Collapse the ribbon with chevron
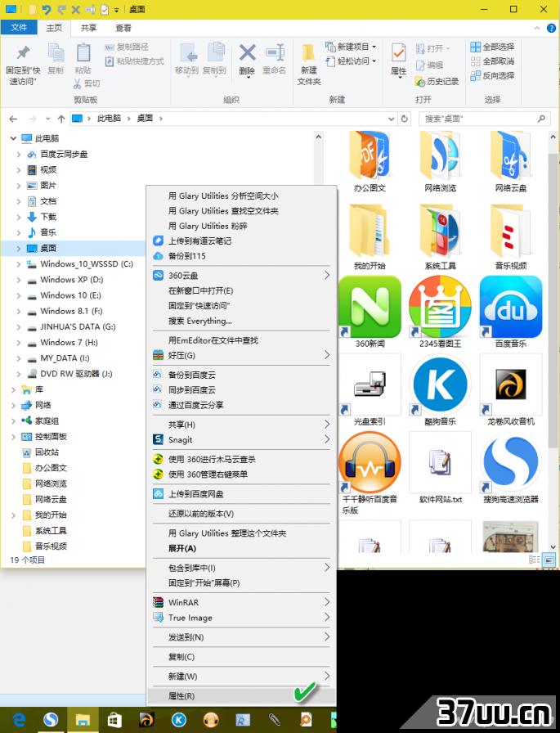 [x=537, y=28]
